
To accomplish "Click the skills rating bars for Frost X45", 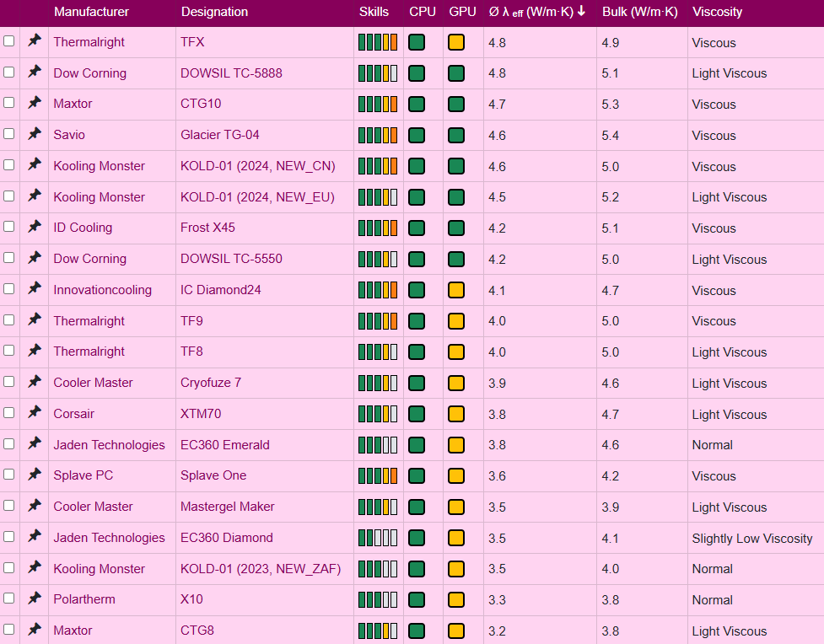I will tap(378, 228).
